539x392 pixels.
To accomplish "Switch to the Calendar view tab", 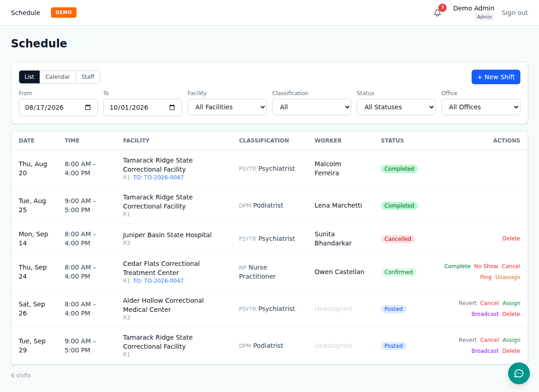I will pos(58,76).
